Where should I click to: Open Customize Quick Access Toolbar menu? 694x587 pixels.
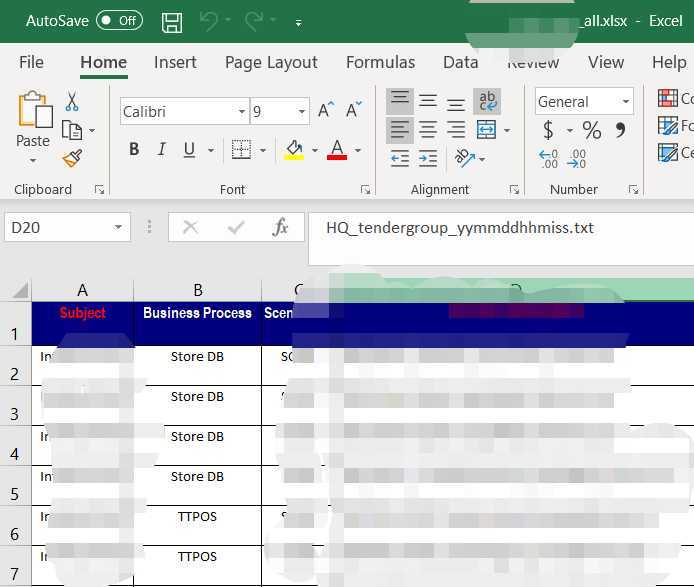pyautogui.click(x=299, y=23)
